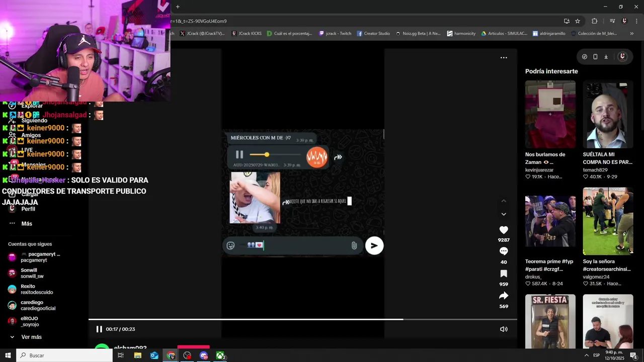Open the taskbar clock showing 9:40 p. m.
The height and width of the screenshot is (362, 644).
click(614, 355)
